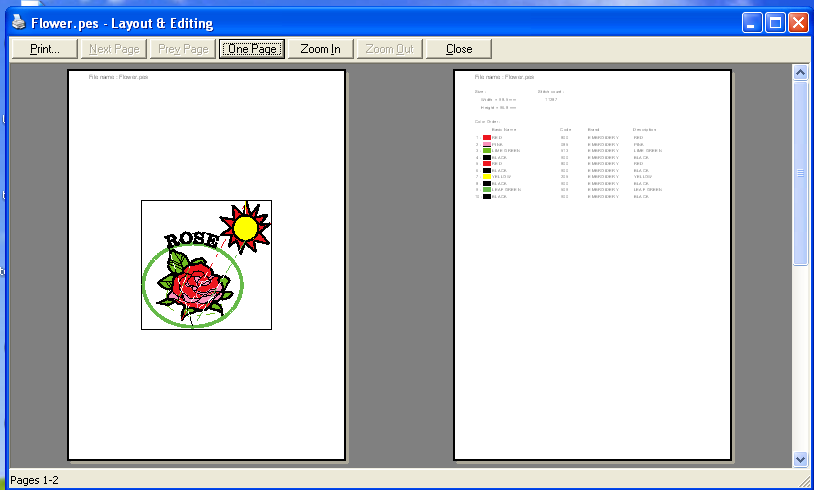Click the red swatch in row 1
The height and width of the screenshot is (490, 814).
click(x=487, y=138)
